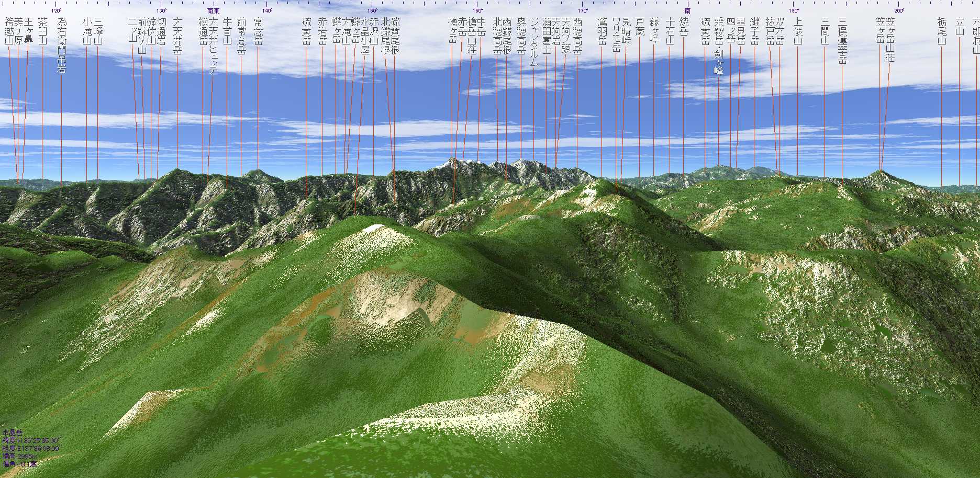This screenshot has height=478, width=980.
Task: Click the 標高 2995m elevation readout
Action: point(20,456)
